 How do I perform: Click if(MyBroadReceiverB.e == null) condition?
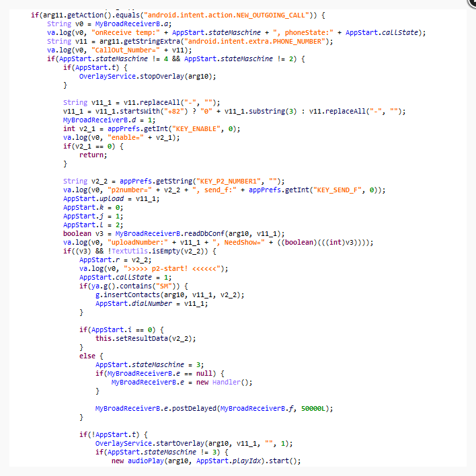[155, 374]
